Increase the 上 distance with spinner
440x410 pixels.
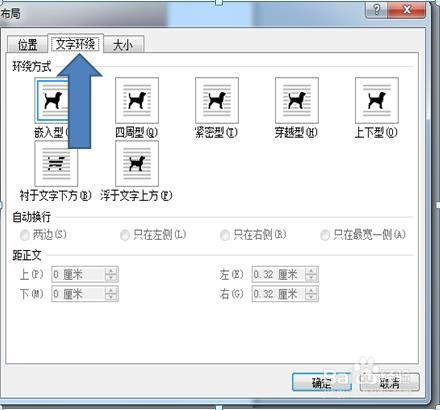(111, 271)
